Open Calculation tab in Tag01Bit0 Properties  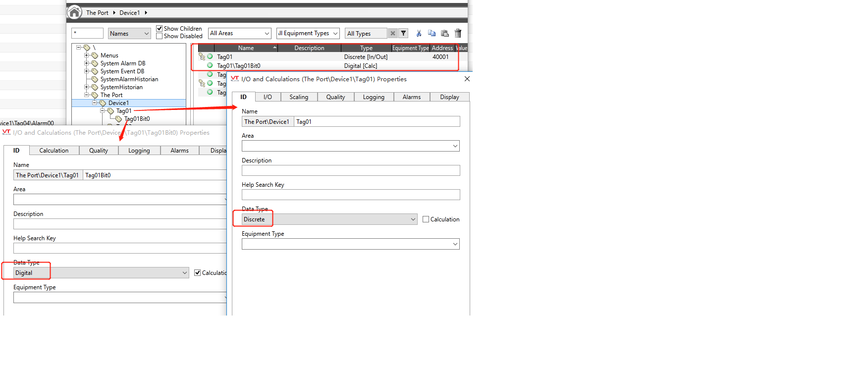[x=54, y=151]
